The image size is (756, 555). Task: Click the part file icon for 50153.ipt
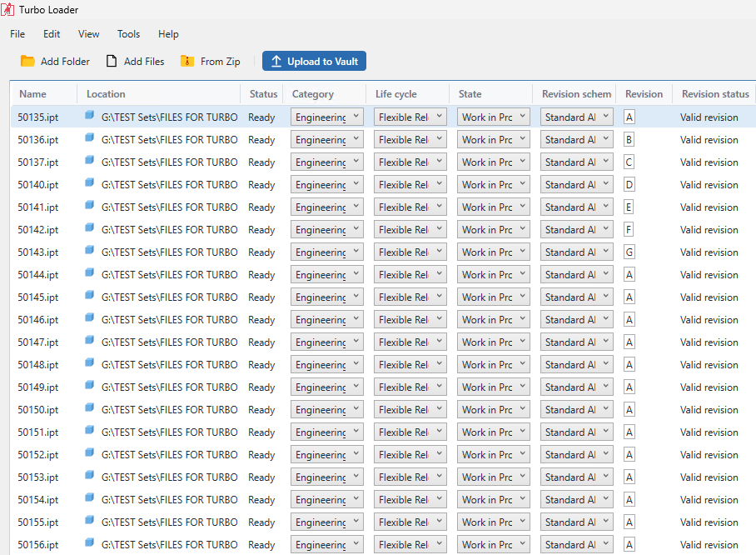(x=89, y=475)
